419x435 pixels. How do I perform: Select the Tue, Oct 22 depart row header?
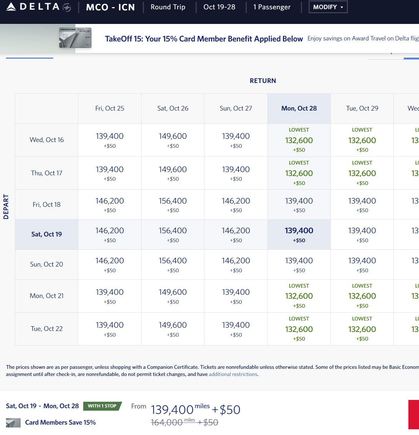click(x=47, y=329)
